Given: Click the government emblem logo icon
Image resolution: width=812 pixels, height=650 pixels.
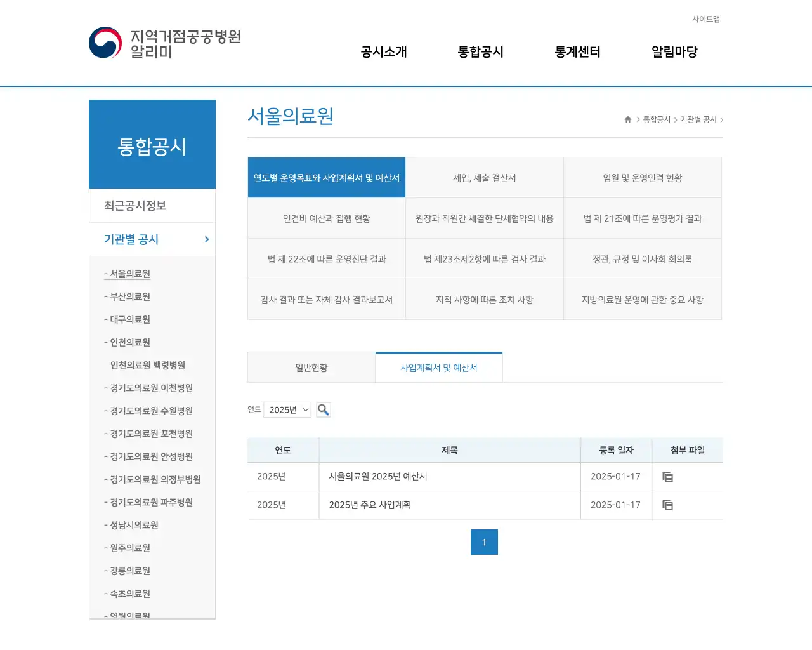Looking at the screenshot, I should point(105,43).
